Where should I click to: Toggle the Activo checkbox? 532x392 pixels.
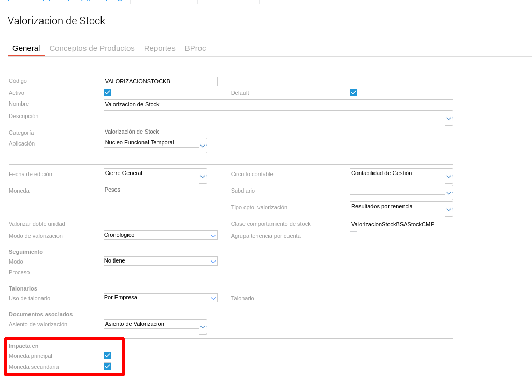coord(107,93)
